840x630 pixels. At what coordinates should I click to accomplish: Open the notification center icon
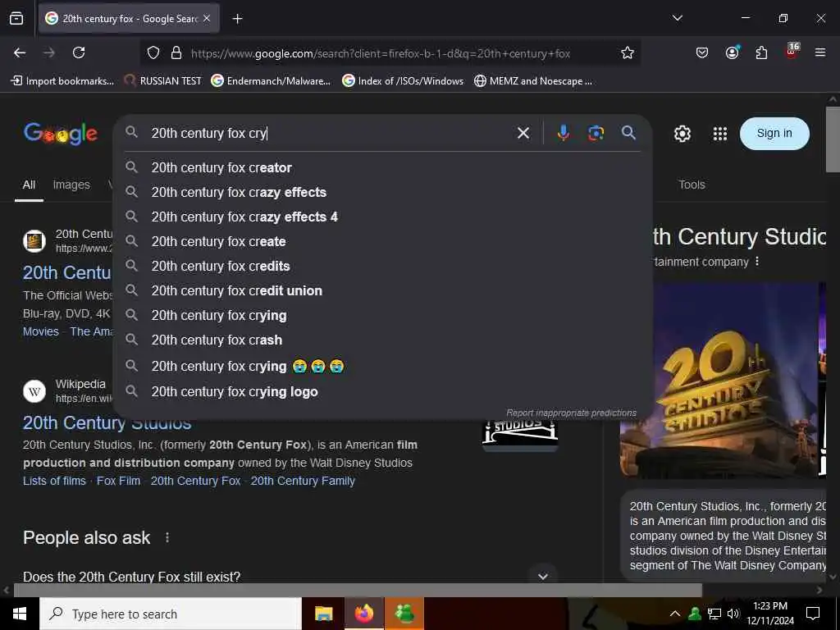813,614
